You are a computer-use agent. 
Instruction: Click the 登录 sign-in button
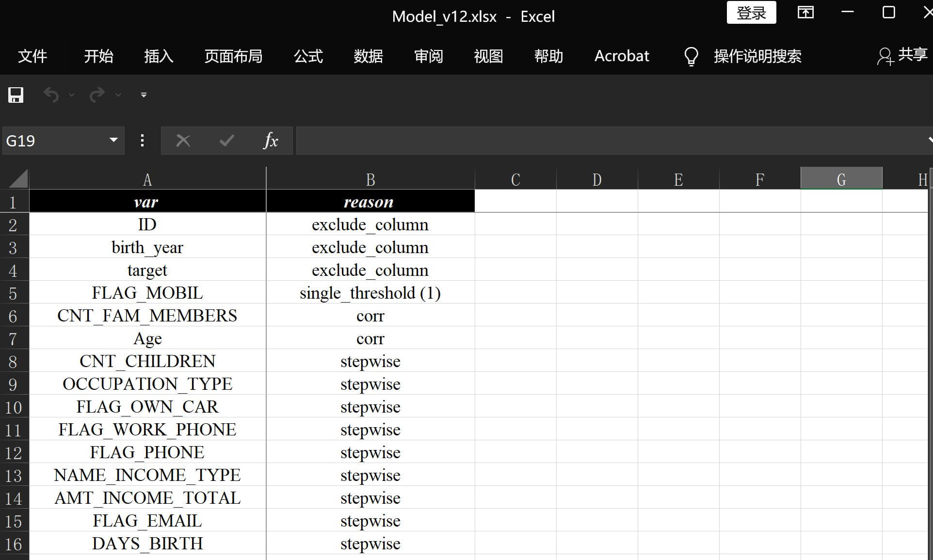click(x=751, y=13)
